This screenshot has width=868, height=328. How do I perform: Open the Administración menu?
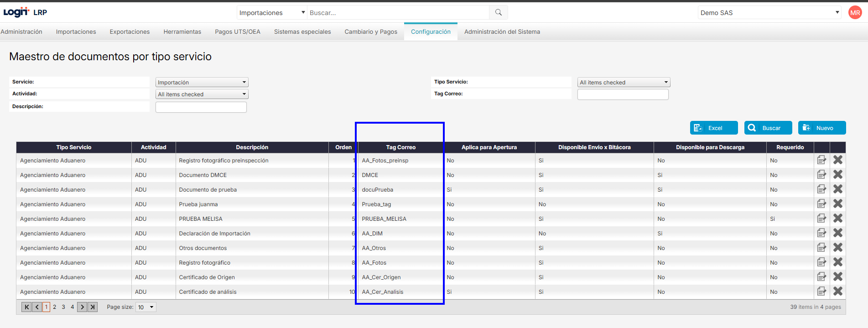tap(21, 31)
